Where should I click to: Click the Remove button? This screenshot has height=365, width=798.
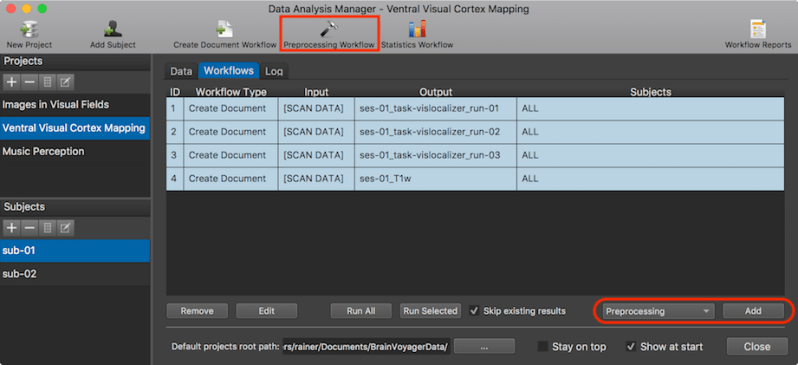197,311
